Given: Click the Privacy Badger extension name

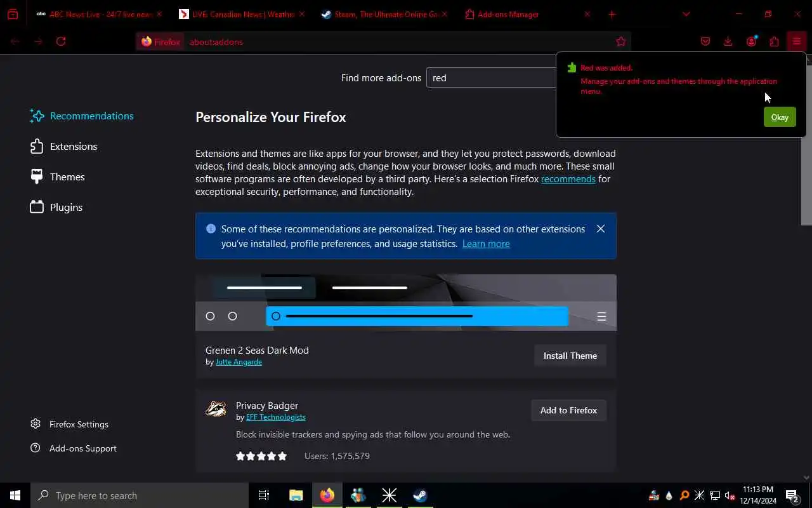Looking at the screenshot, I should point(267,405).
